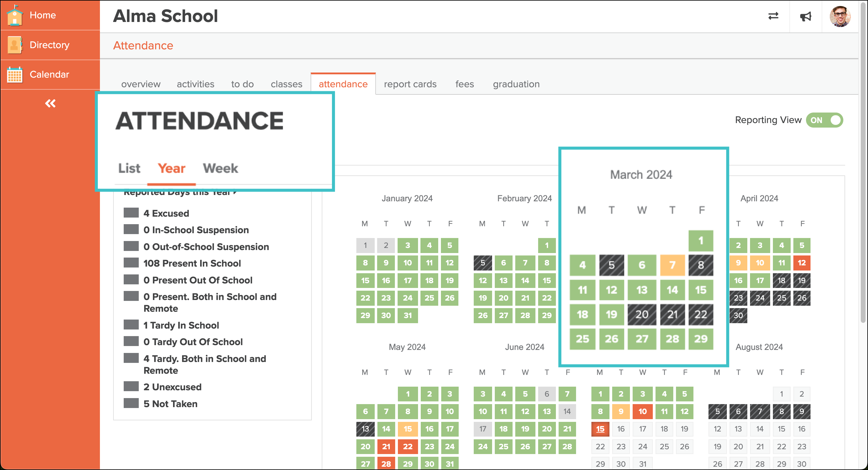Open announcements megaphone icon

(x=806, y=16)
